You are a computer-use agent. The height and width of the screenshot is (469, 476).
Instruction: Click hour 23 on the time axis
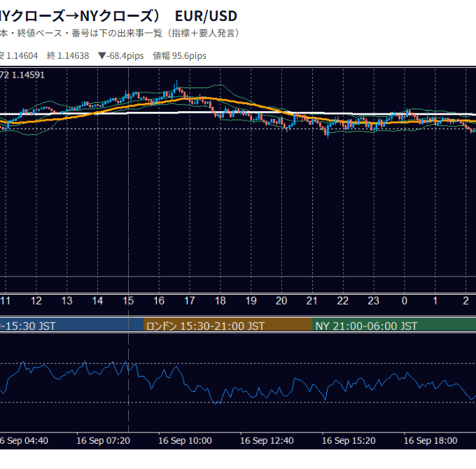pos(373,301)
